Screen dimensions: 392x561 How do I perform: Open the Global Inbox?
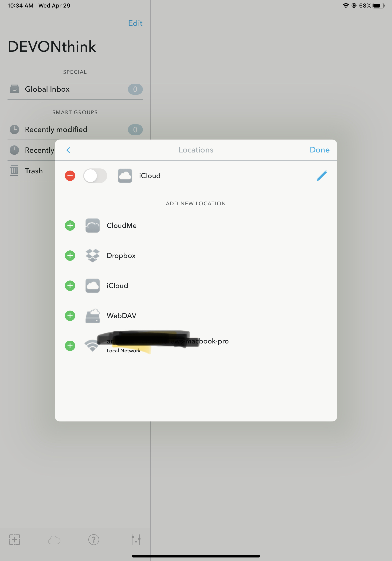point(75,89)
